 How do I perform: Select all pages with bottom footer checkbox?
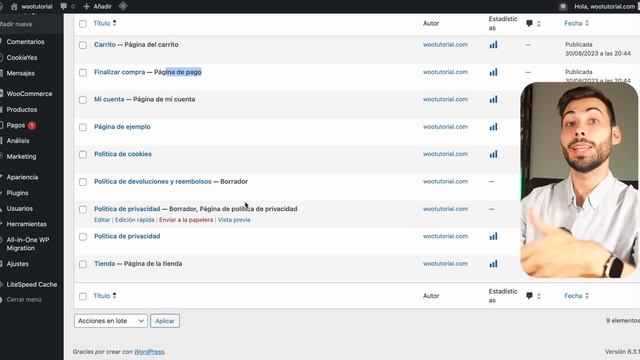click(x=83, y=296)
